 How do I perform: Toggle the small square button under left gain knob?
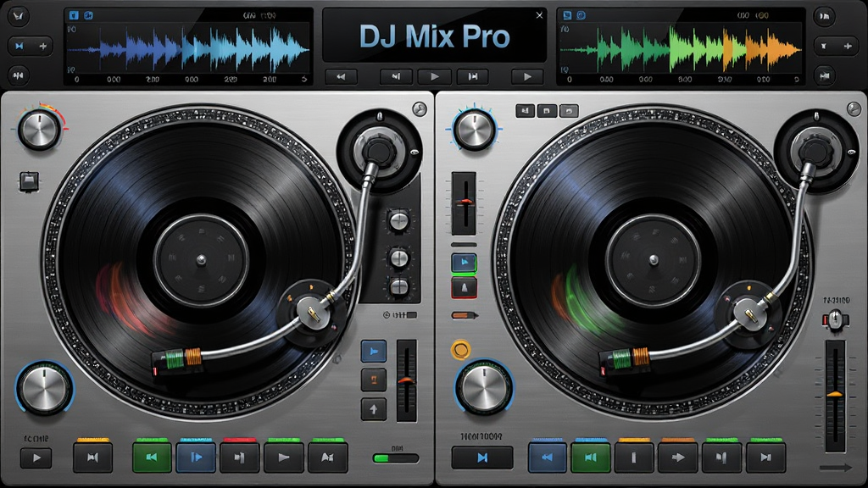(x=30, y=181)
